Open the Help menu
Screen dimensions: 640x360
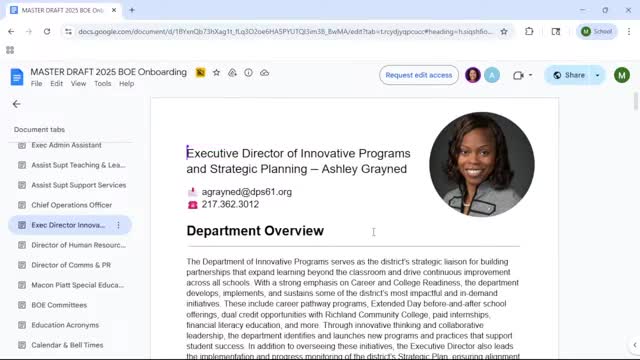point(127,84)
